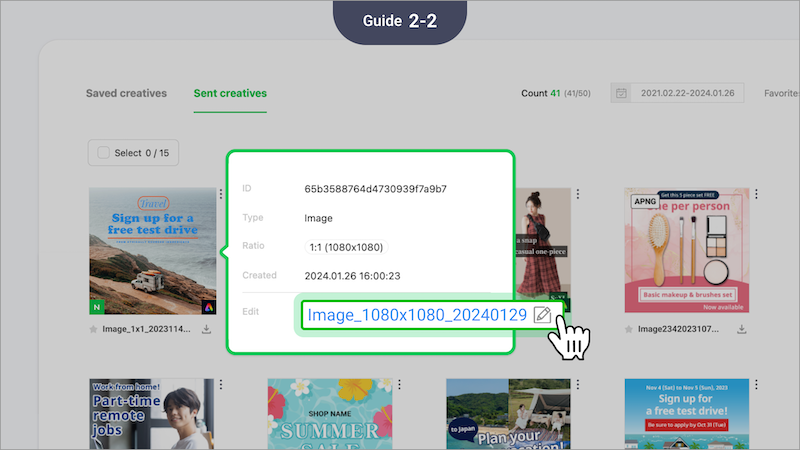Screen dimensions: 800x450
Task: Open the three-dot menu for the Plan your vacation creative
Action: pyautogui.click(x=578, y=385)
